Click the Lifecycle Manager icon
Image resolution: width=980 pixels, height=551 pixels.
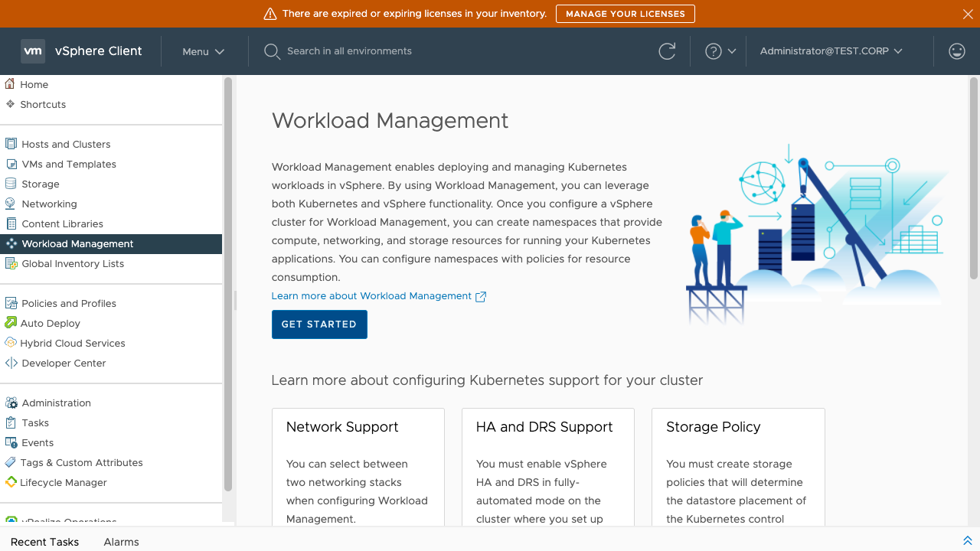point(11,482)
